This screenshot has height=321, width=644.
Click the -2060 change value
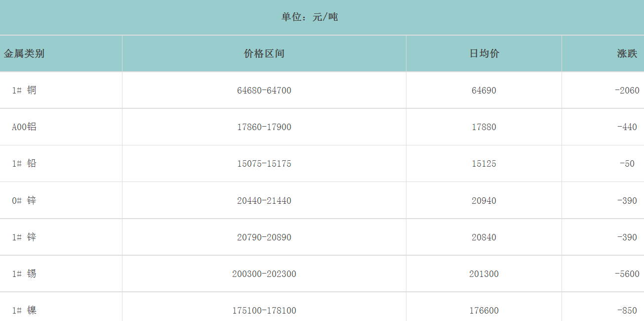[x=627, y=91]
